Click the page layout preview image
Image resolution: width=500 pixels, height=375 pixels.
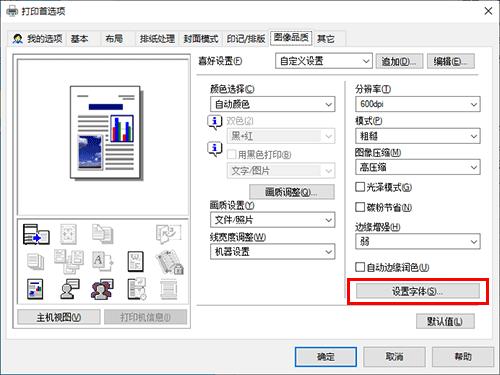tap(106, 133)
